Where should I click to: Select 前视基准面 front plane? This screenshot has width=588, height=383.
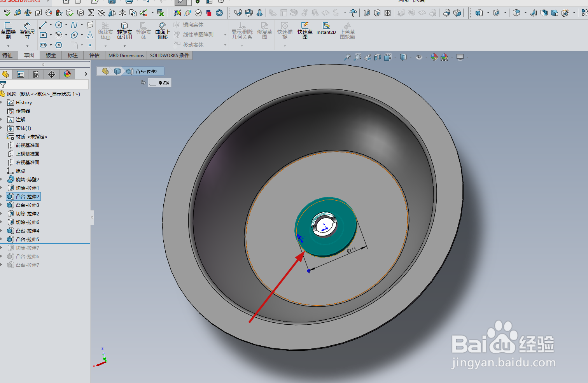click(x=23, y=145)
